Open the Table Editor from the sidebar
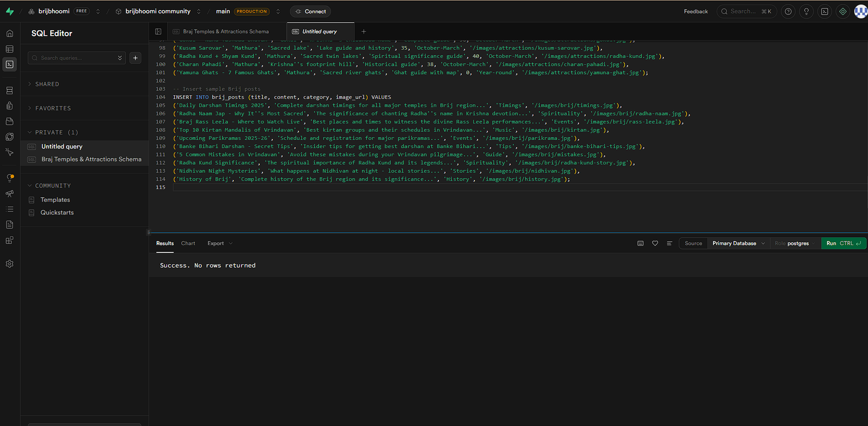 coord(10,49)
